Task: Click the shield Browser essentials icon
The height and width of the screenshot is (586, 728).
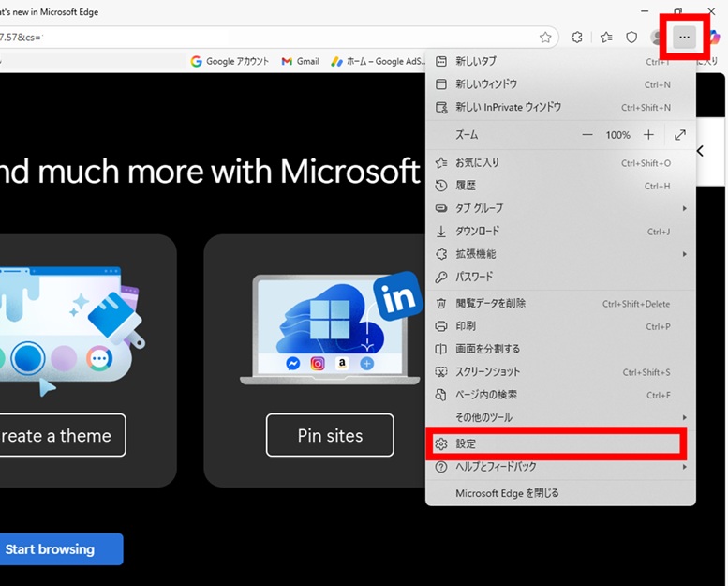Action: pos(631,38)
